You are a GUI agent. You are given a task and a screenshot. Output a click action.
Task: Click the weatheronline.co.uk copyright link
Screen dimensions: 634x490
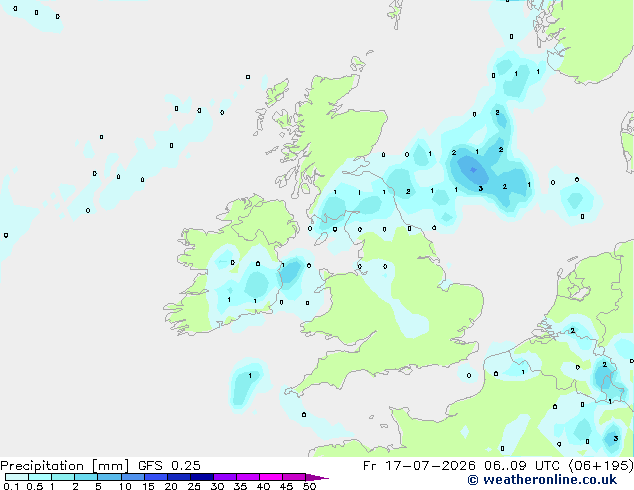[x=542, y=480]
